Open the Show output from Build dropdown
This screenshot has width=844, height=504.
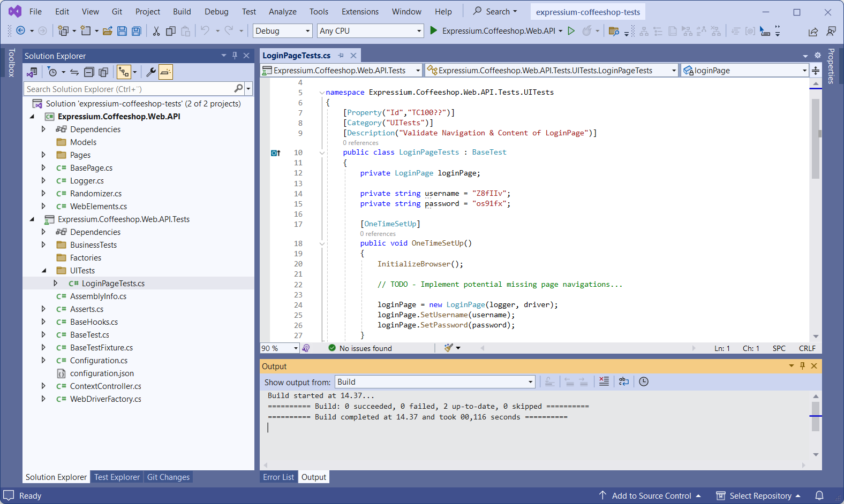coord(435,381)
